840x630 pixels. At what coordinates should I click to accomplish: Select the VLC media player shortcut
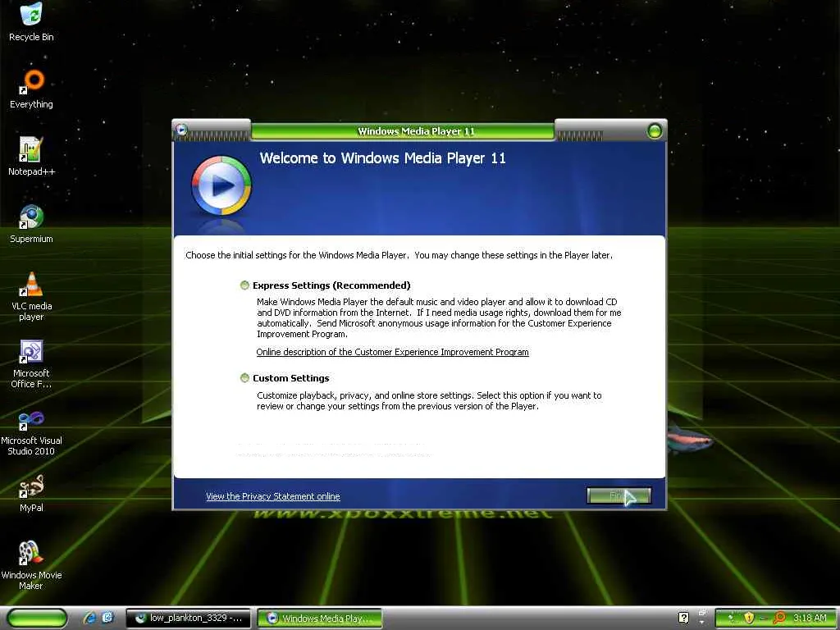[x=32, y=295]
